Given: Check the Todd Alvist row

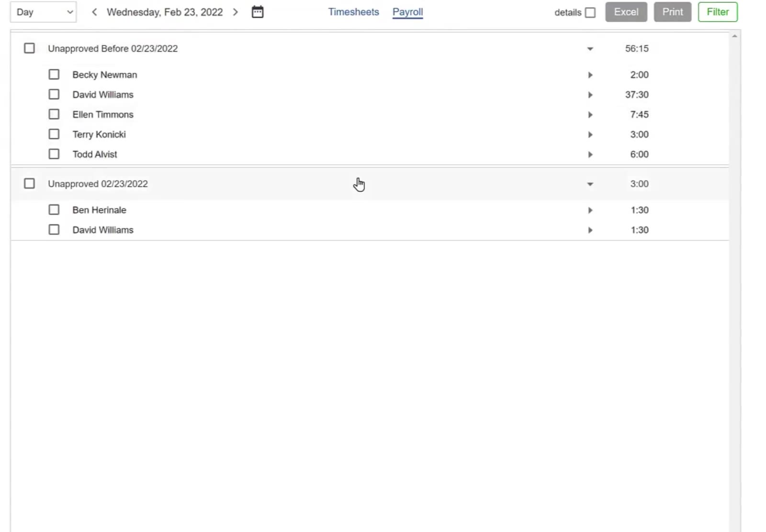Looking at the screenshot, I should pyautogui.click(x=54, y=154).
